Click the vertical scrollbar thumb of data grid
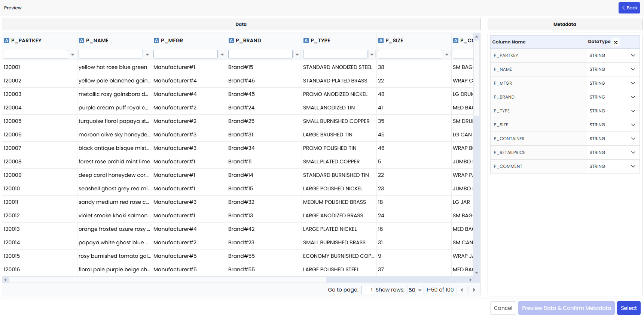This screenshot has width=644, height=317. [477, 78]
